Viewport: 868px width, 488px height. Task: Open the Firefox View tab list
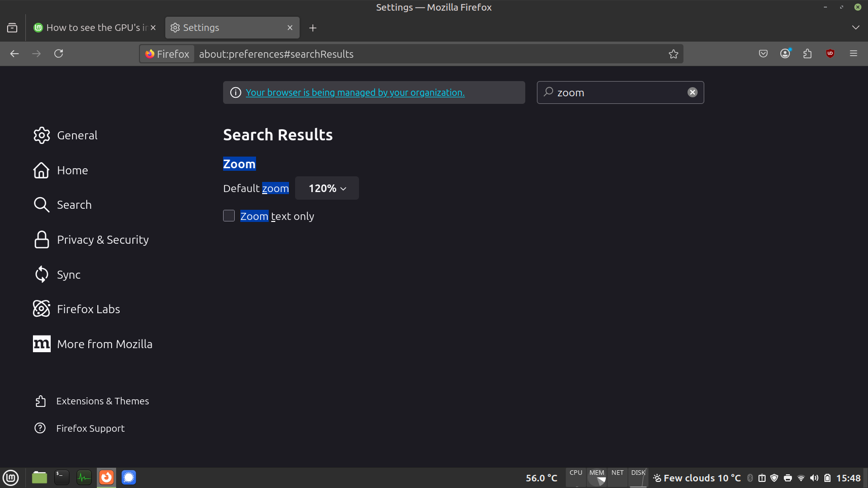pos(12,28)
